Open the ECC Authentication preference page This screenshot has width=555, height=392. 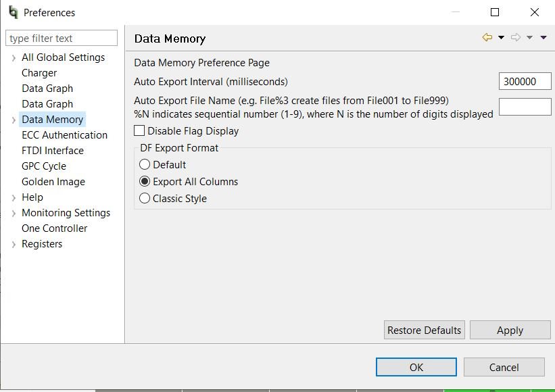click(64, 134)
